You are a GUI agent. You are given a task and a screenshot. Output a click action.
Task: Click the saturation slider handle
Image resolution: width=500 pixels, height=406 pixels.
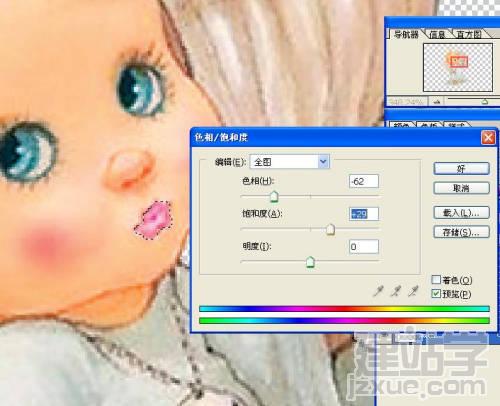[x=330, y=229]
